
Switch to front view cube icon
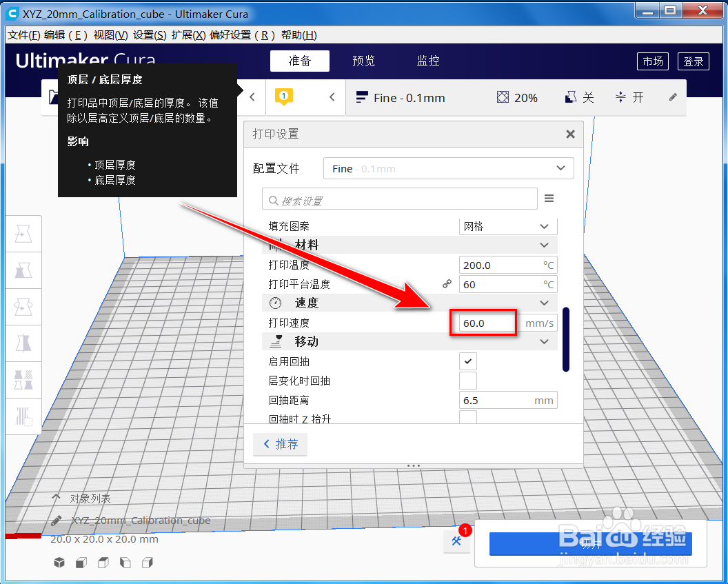pos(81,563)
